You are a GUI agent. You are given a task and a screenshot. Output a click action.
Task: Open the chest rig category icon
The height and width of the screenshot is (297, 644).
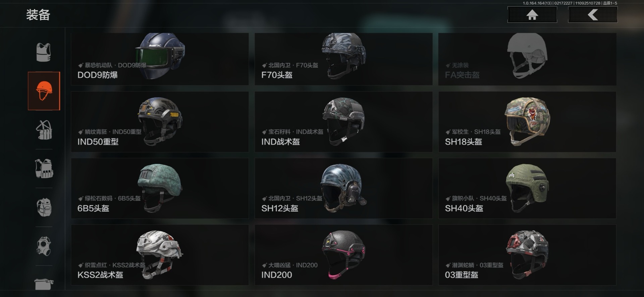(x=44, y=130)
